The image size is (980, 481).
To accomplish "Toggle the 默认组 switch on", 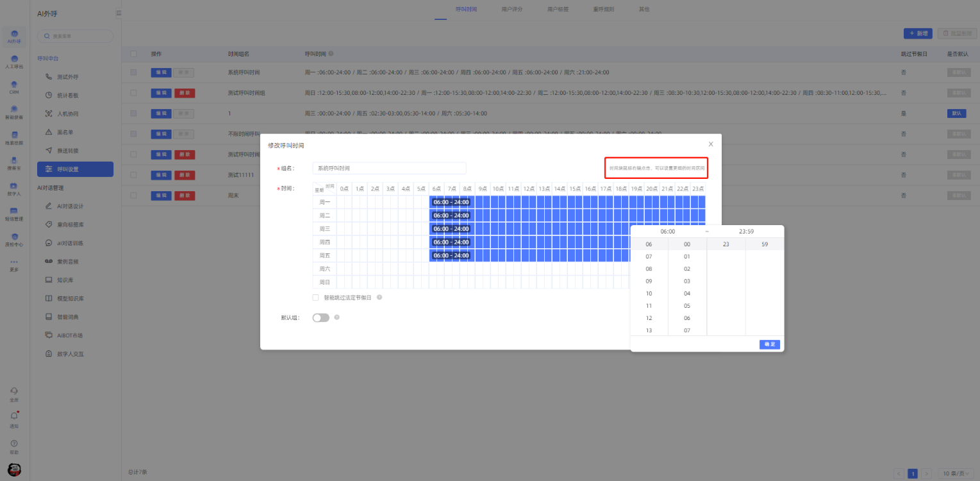I will pyautogui.click(x=320, y=317).
